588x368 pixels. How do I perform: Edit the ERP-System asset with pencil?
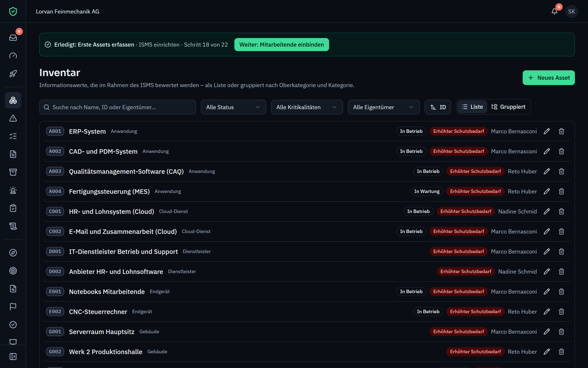tap(547, 131)
